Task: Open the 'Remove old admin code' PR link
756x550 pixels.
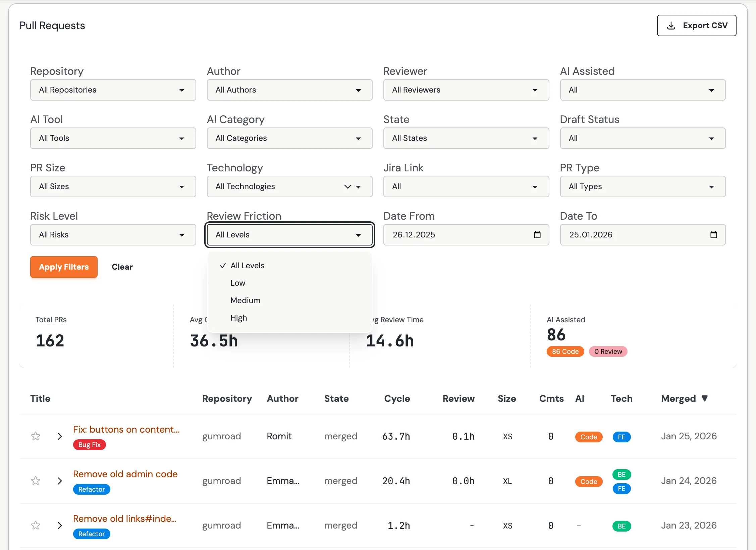Action: pyautogui.click(x=125, y=474)
